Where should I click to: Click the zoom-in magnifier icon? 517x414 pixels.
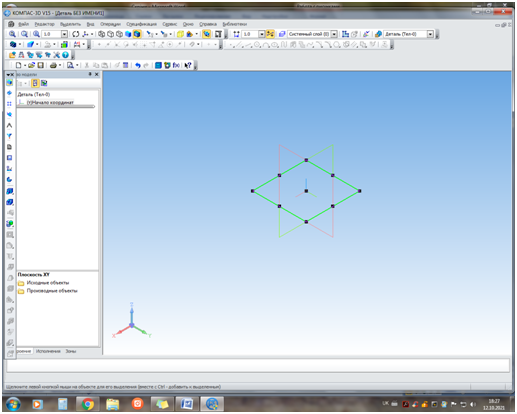pos(12,34)
